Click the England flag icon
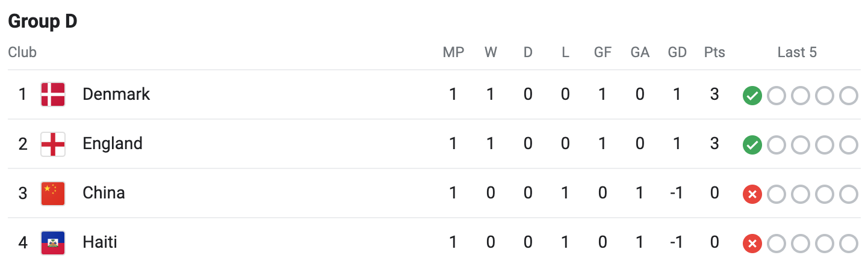The height and width of the screenshot is (270, 868). (x=53, y=144)
